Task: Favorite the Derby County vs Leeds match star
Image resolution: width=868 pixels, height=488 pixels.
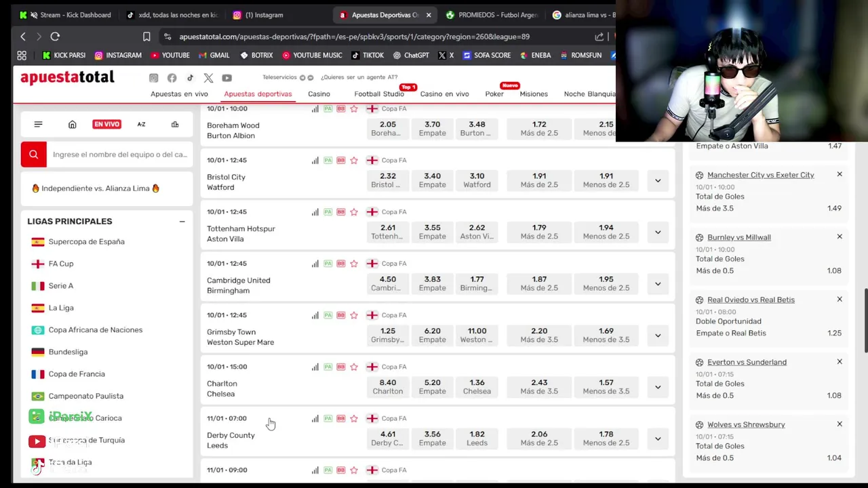Action: [x=354, y=418]
